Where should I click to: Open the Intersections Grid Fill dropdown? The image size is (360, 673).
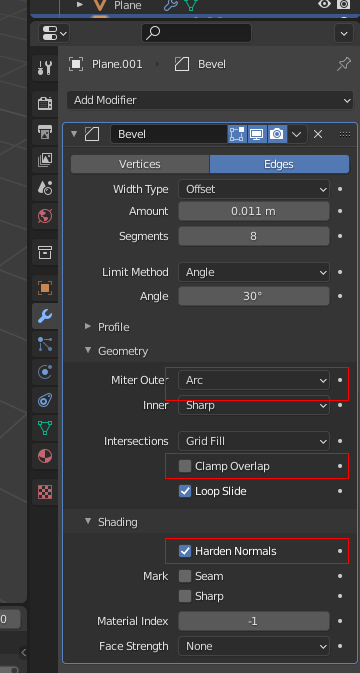click(x=254, y=441)
